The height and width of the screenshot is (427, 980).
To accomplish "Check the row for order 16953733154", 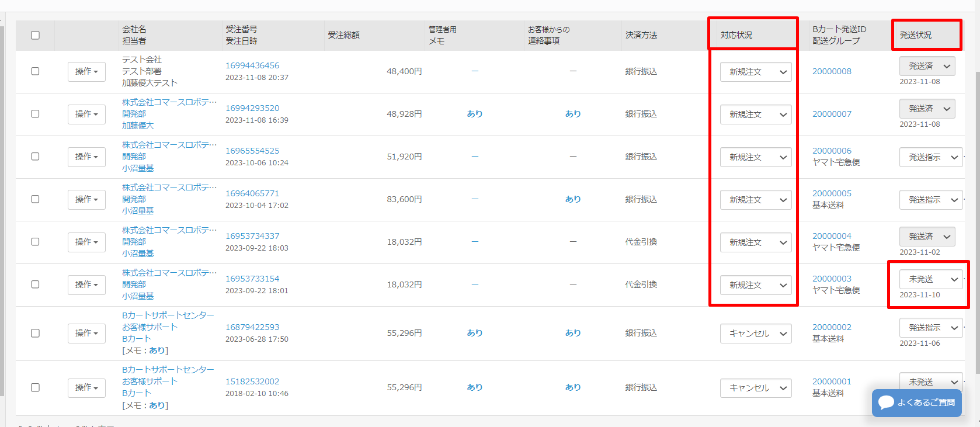I will [x=35, y=284].
